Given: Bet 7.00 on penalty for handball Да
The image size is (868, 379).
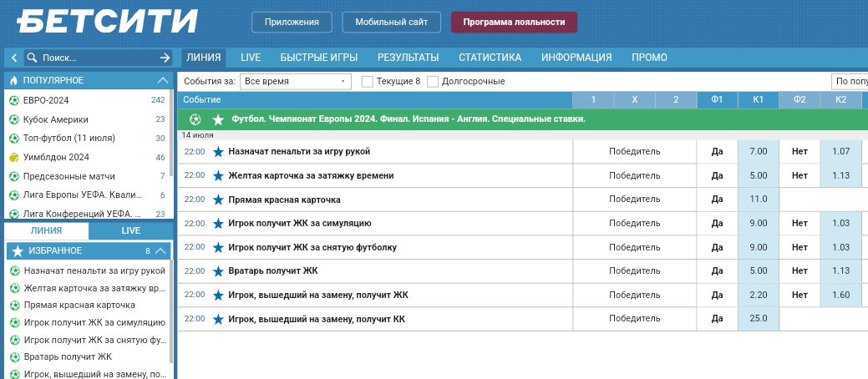Looking at the screenshot, I should [x=759, y=152].
